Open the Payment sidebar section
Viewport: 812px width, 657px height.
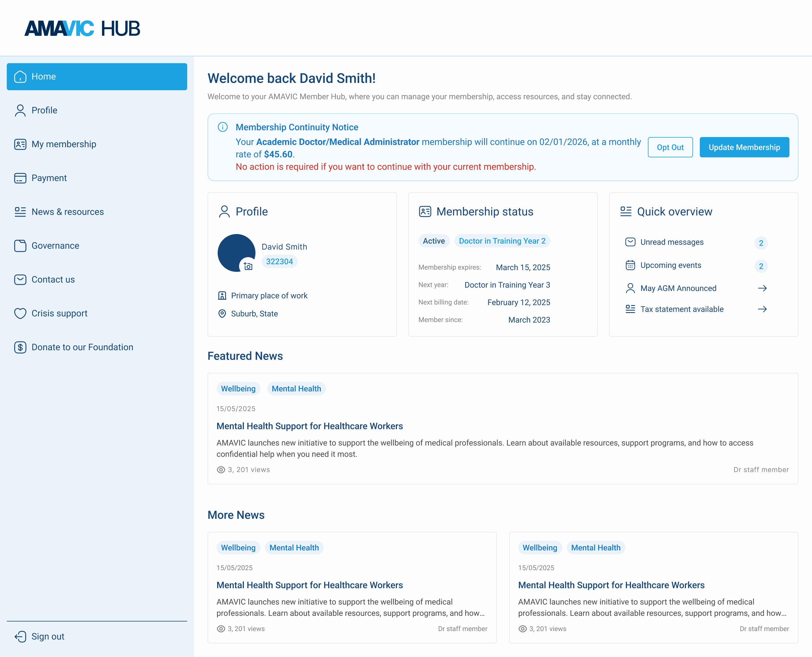[49, 178]
